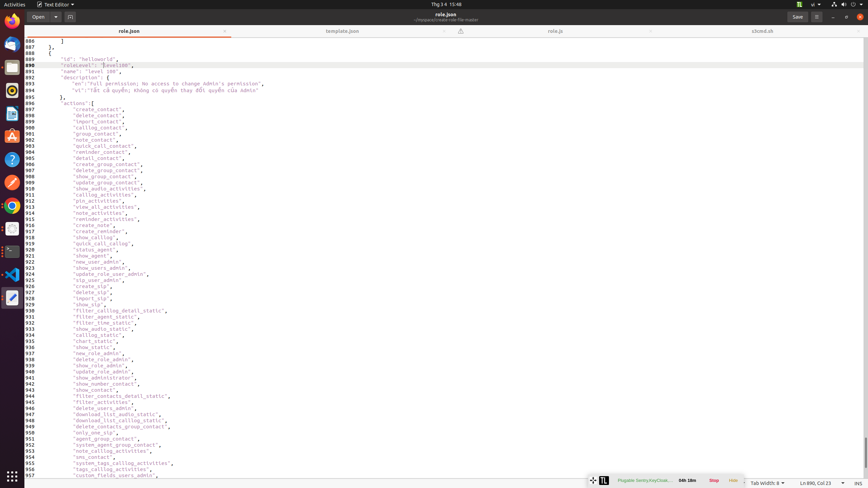The height and width of the screenshot is (488, 868).
Task: Close the template.json tab
Action: point(444,31)
